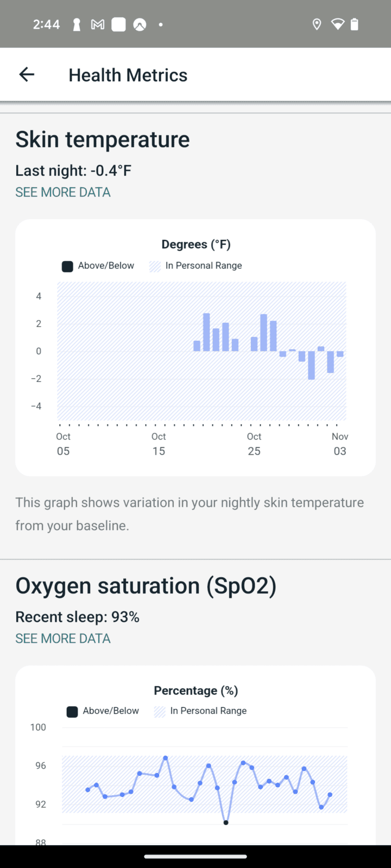Viewport: 391px width, 868px height.
Task: Open SEE MORE DATA under Oxygen saturation
Action: [x=63, y=639]
